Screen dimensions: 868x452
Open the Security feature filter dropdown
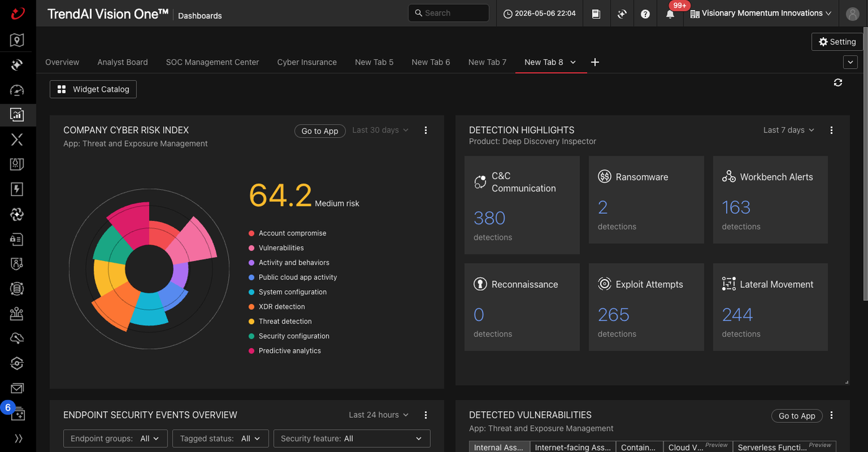[352, 438]
